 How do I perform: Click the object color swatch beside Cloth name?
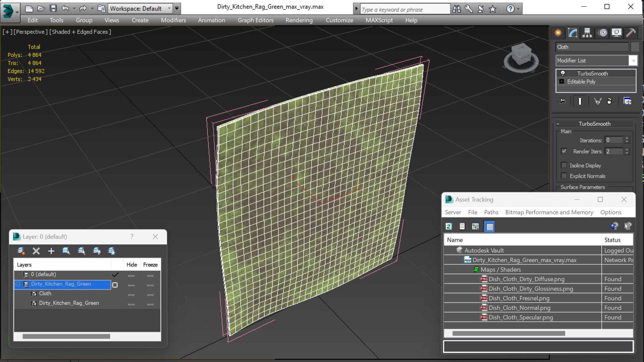coord(635,47)
